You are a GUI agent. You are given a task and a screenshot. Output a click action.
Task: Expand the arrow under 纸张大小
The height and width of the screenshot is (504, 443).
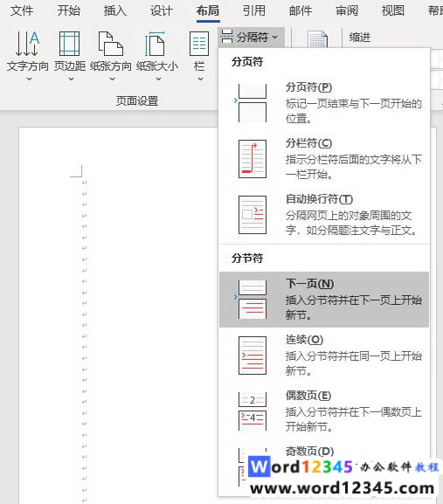pyautogui.click(x=158, y=79)
